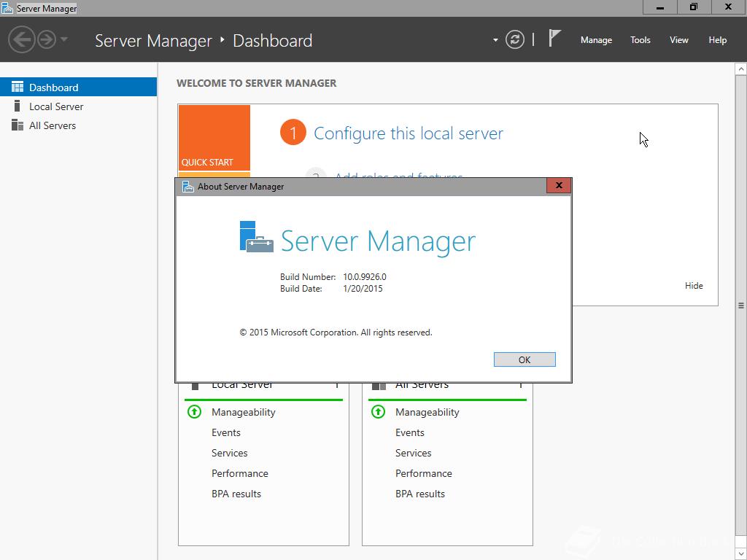Click the build date 1/20/2015
The image size is (747, 560).
click(x=363, y=289)
